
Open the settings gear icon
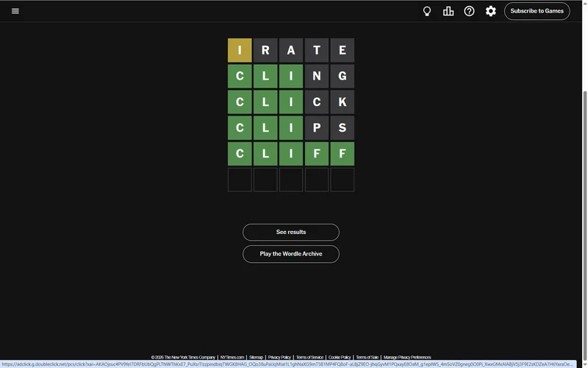(490, 11)
